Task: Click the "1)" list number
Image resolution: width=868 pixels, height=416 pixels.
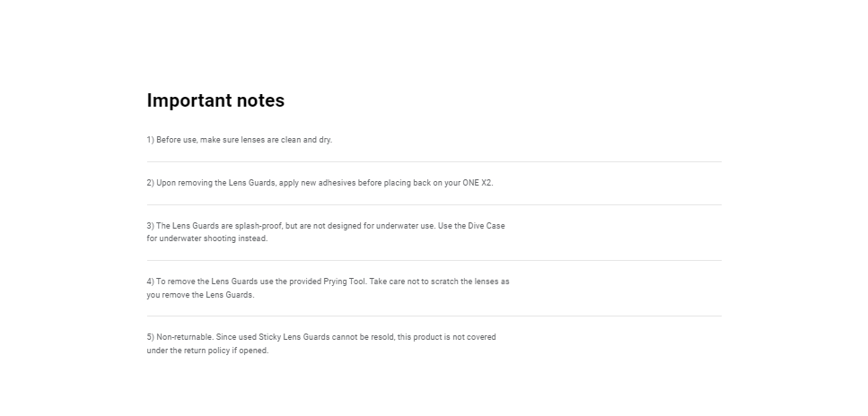Action: (150, 140)
